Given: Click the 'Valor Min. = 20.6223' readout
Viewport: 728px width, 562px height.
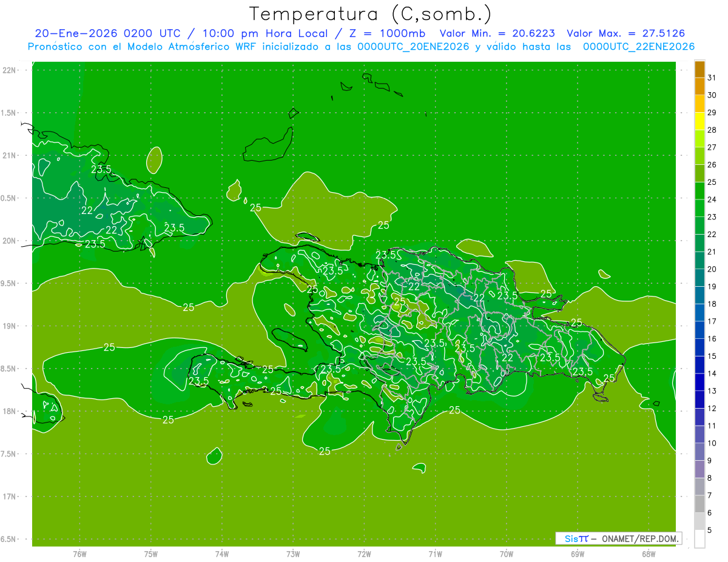Looking at the screenshot, I should 497,33.
